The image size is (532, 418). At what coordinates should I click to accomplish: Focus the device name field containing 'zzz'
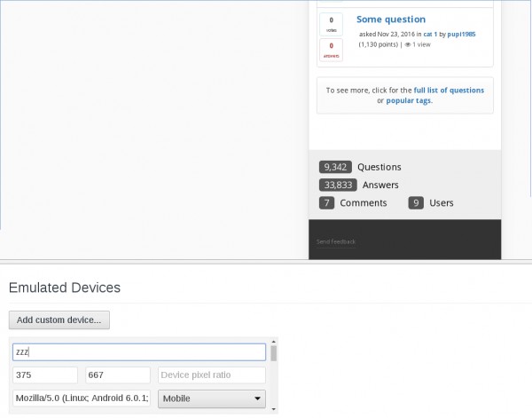[x=139, y=352]
